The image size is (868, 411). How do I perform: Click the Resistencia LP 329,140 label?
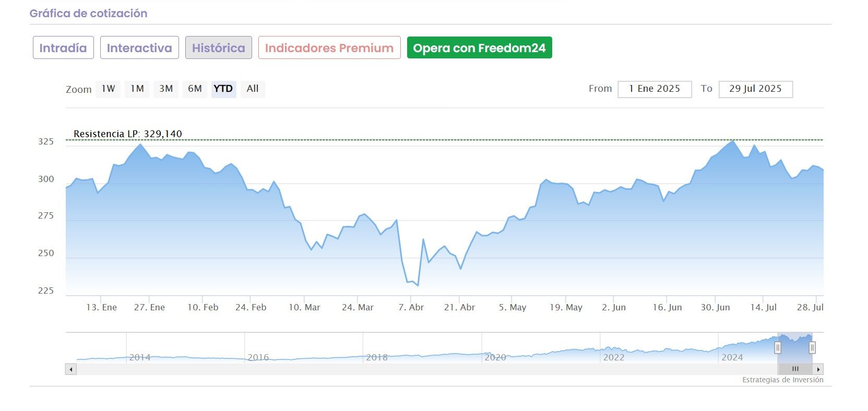(128, 134)
